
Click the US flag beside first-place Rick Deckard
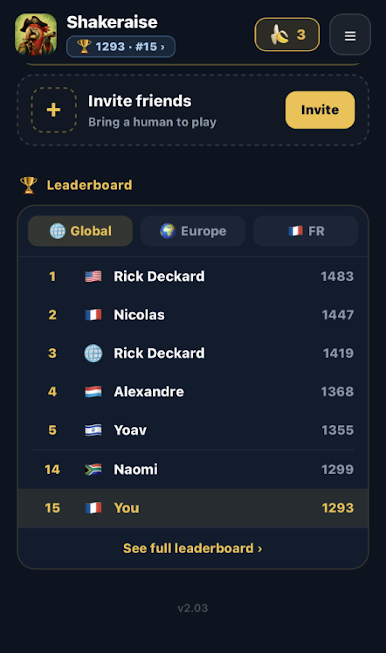pos(93,276)
